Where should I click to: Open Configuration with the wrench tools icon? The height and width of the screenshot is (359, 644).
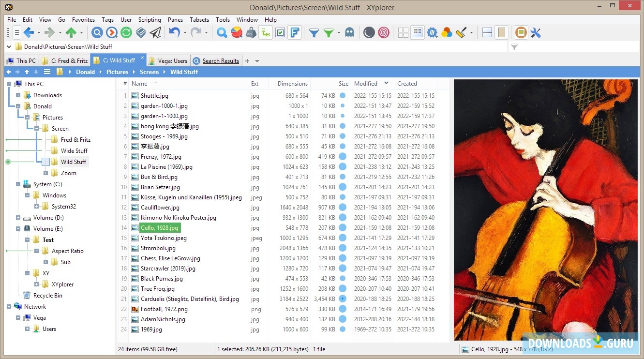point(536,33)
